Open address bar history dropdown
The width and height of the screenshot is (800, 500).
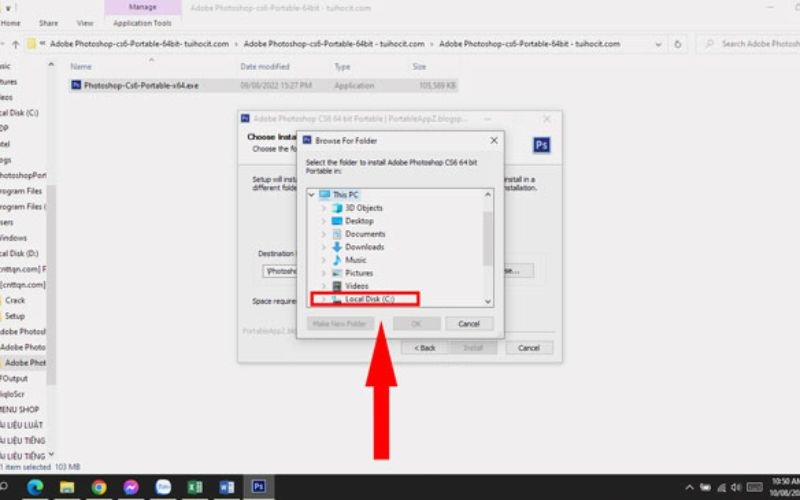click(x=658, y=44)
